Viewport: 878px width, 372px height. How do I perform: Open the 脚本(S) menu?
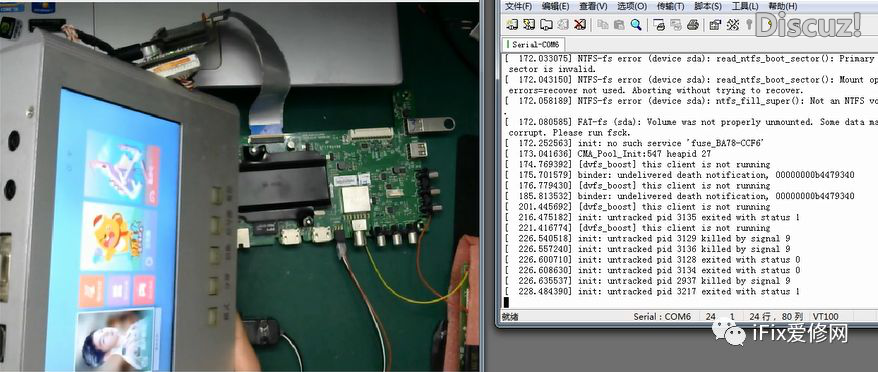pos(708,6)
